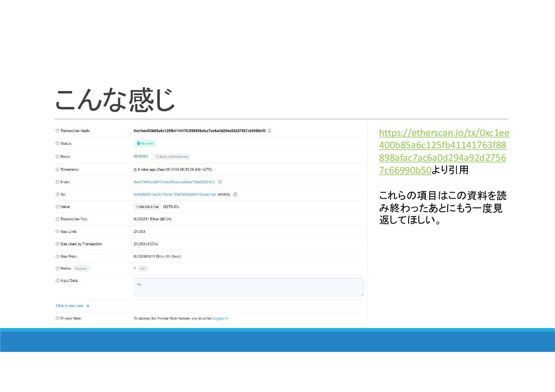Click the より引用 text after the URL
This screenshot has height=392, width=555.
[450, 170]
